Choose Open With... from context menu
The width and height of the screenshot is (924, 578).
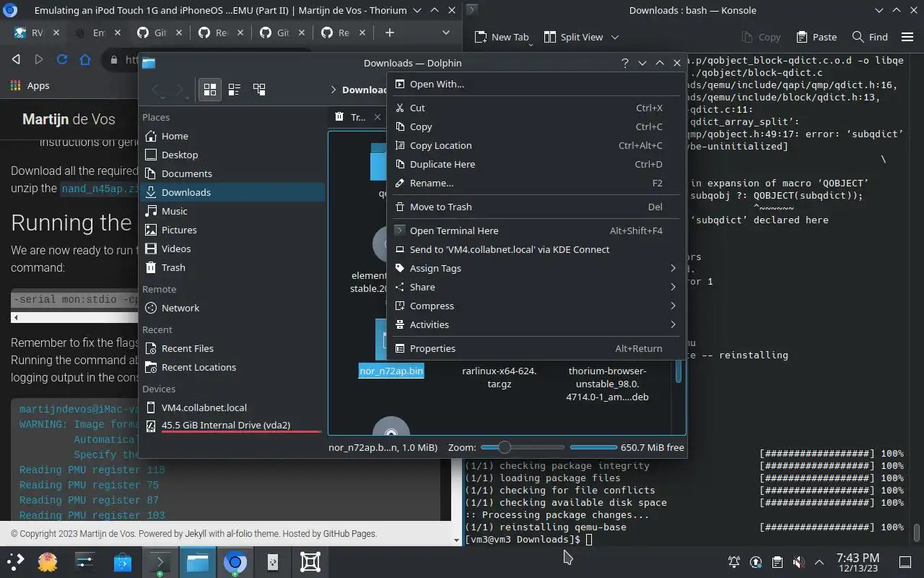(x=536, y=84)
